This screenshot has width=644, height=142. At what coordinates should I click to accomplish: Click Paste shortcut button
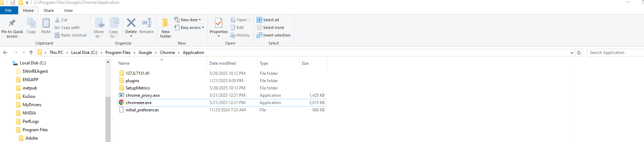(71, 35)
